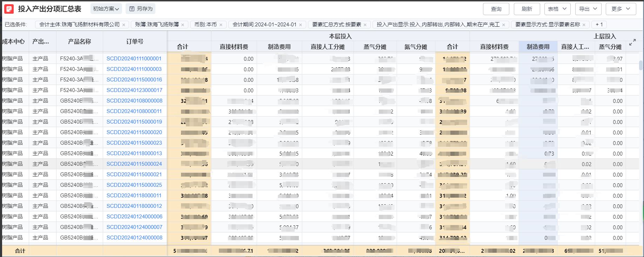Remove the 要素显示方式 filter tag
The image size is (644, 257).
pos(584,25)
